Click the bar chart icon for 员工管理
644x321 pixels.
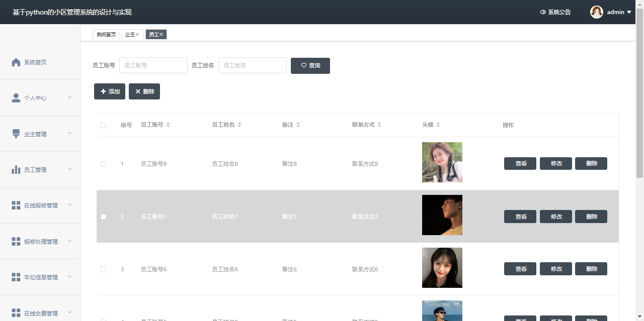tap(16, 170)
